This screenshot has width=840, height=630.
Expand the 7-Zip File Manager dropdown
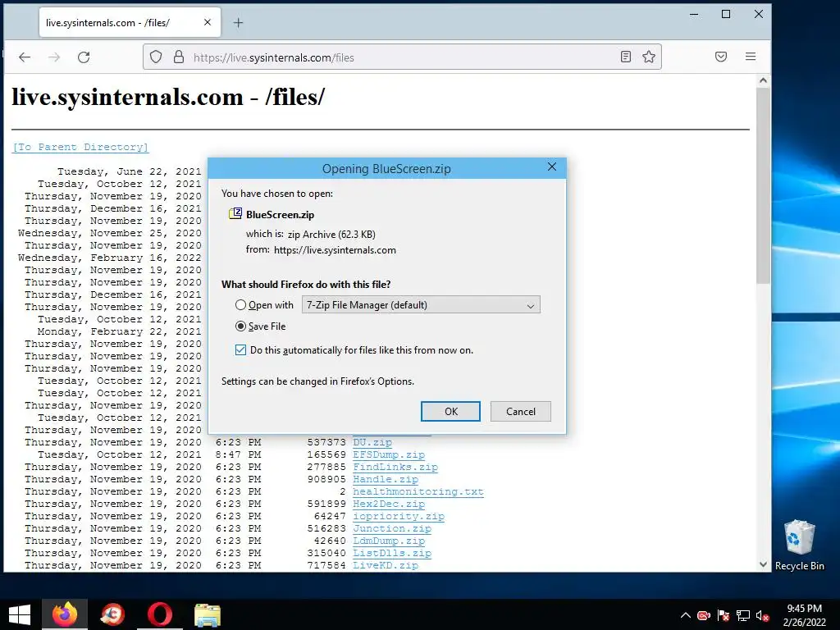[421, 305]
